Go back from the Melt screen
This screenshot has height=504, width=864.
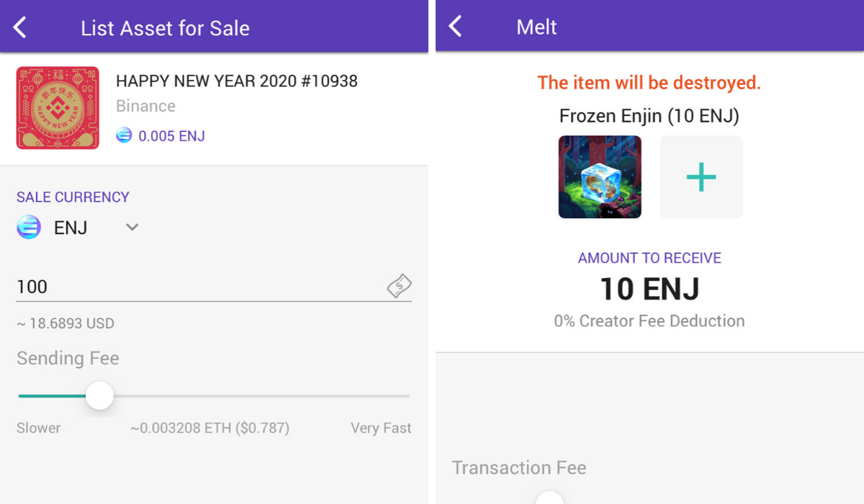(455, 27)
